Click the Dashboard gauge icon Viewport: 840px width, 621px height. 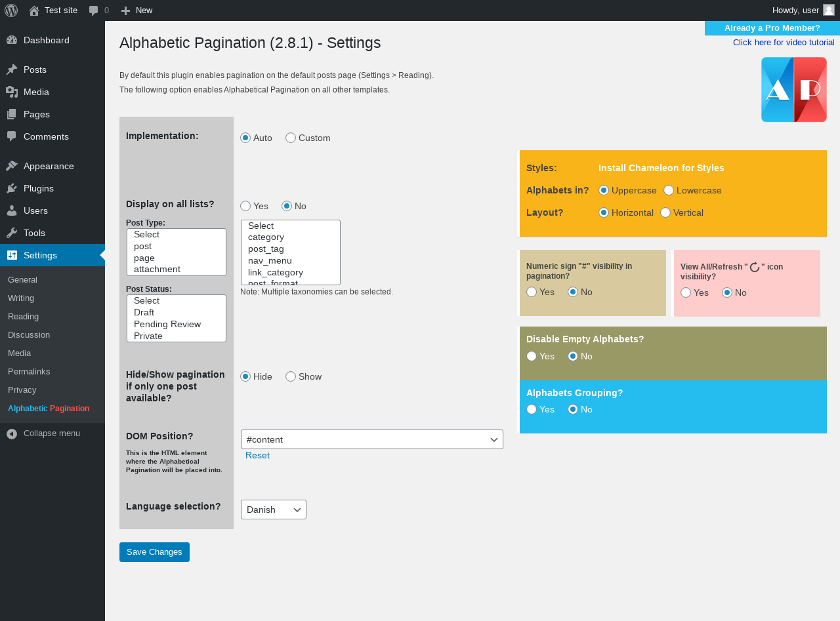[x=12, y=40]
